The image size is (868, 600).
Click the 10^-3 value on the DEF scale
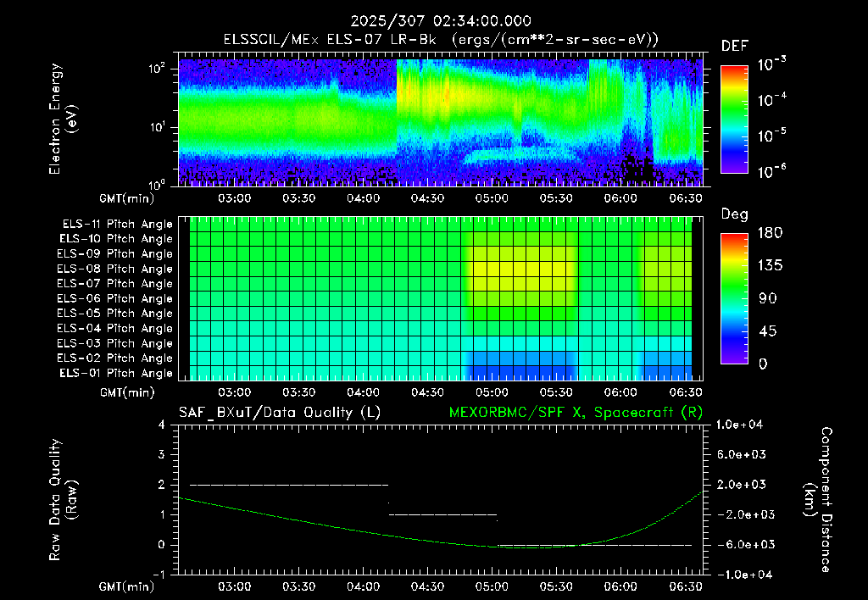pos(771,64)
